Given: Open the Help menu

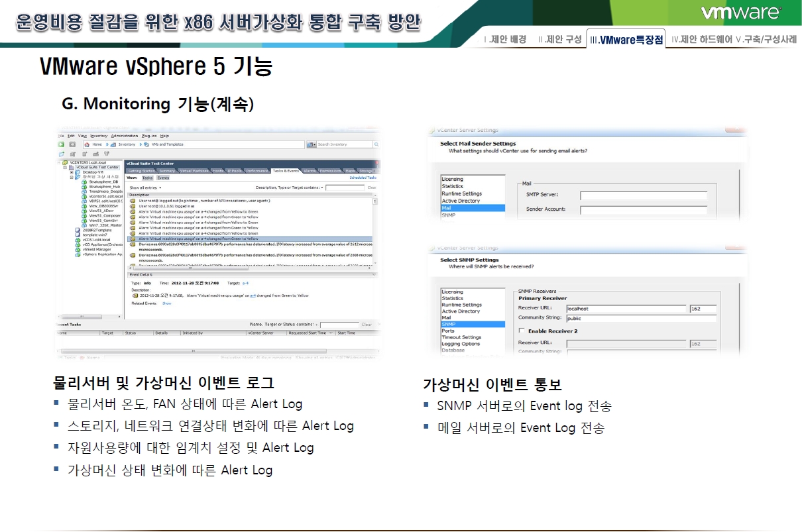Looking at the screenshot, I should point(164,135).
